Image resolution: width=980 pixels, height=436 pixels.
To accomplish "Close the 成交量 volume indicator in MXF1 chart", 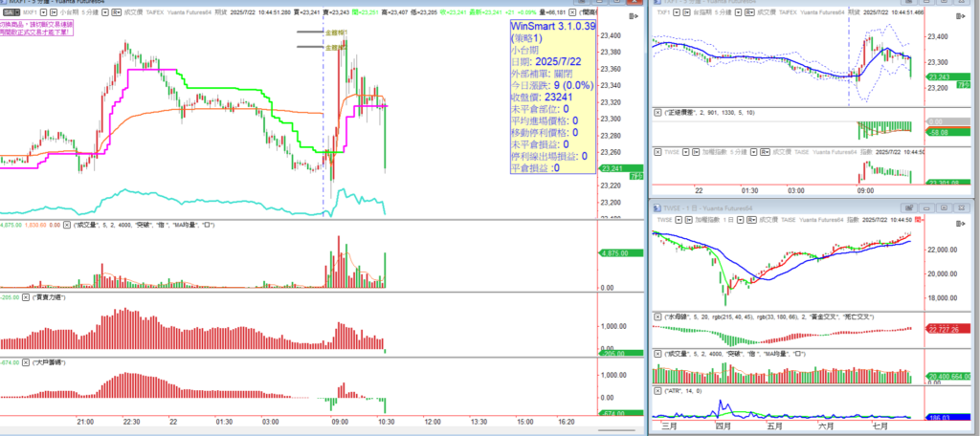I will click(x=68, y=225).
